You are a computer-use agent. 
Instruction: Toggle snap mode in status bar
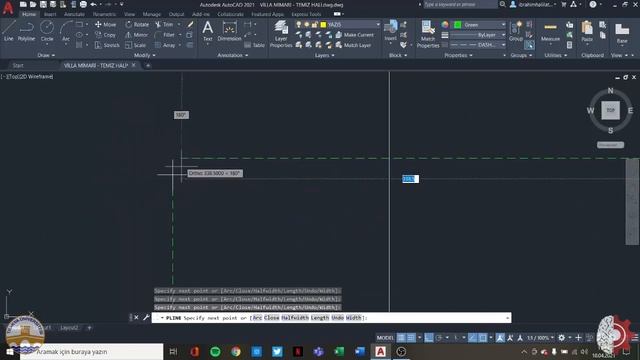click(411, 338)
